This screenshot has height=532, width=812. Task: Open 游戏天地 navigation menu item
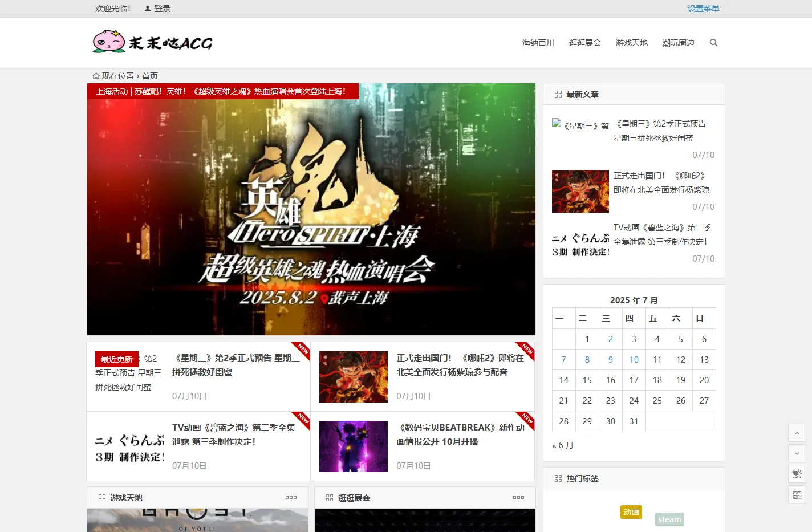[x=632, y=43]
